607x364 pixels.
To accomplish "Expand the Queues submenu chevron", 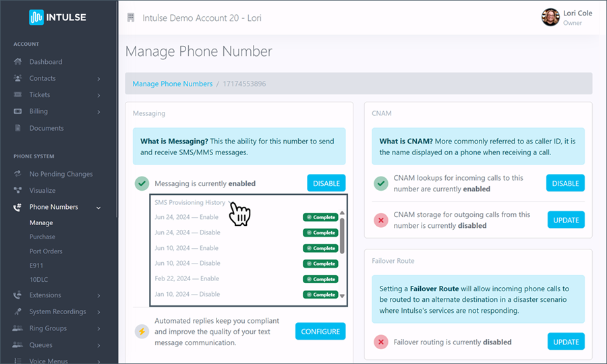I will [x=98, y=345].
